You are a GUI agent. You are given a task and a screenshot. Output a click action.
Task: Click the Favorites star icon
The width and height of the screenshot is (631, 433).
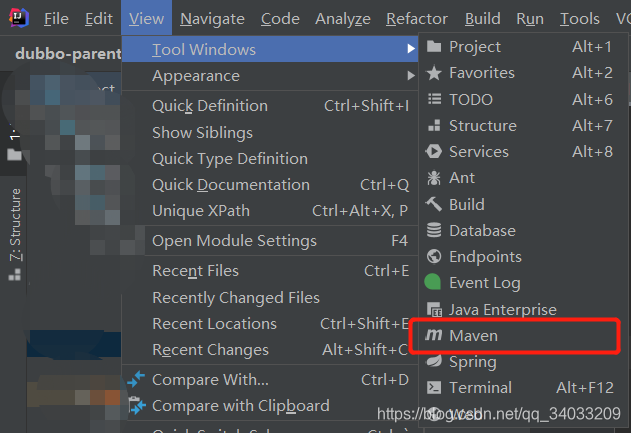pos(434,73)
